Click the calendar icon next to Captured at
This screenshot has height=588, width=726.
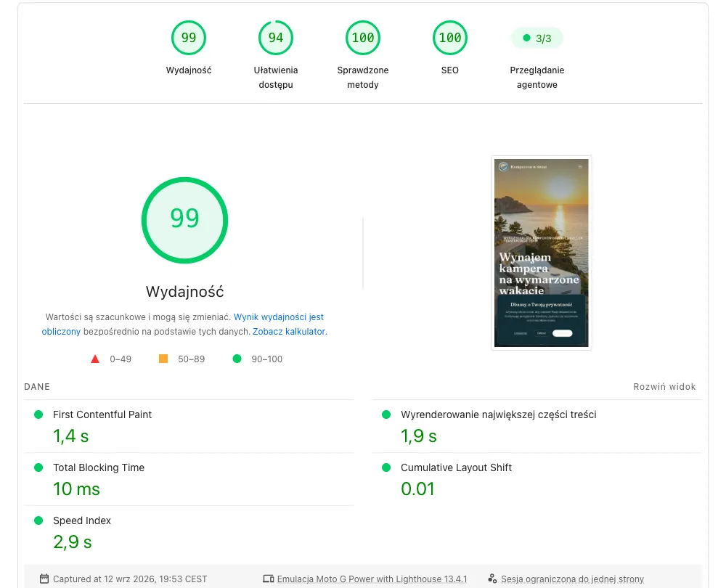click(44, 579)
